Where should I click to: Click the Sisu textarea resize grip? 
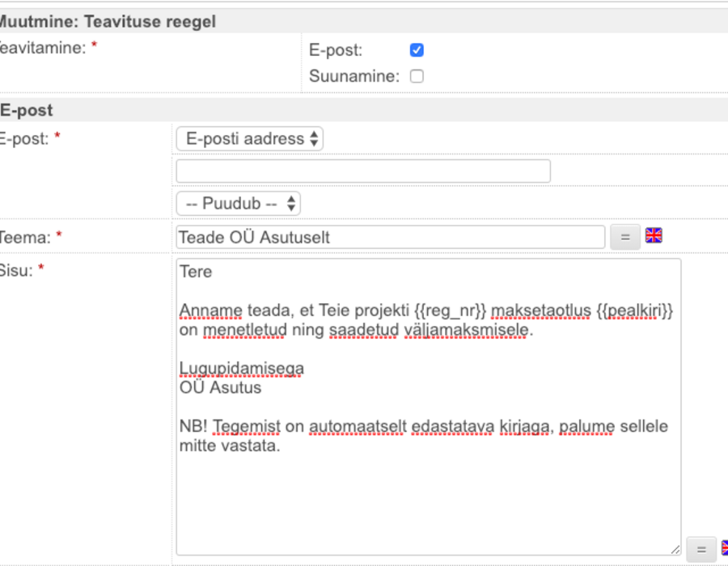click(x=675, y=549)
